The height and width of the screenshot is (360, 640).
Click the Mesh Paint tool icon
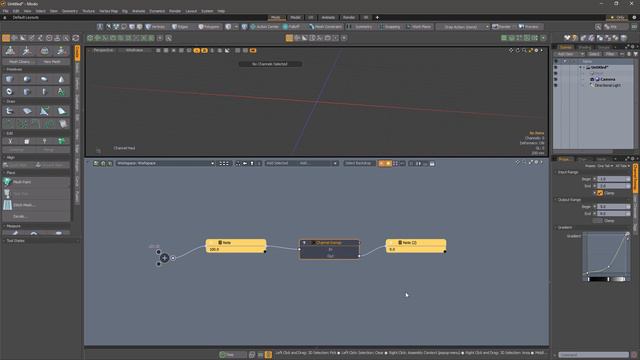click(7, 182)
